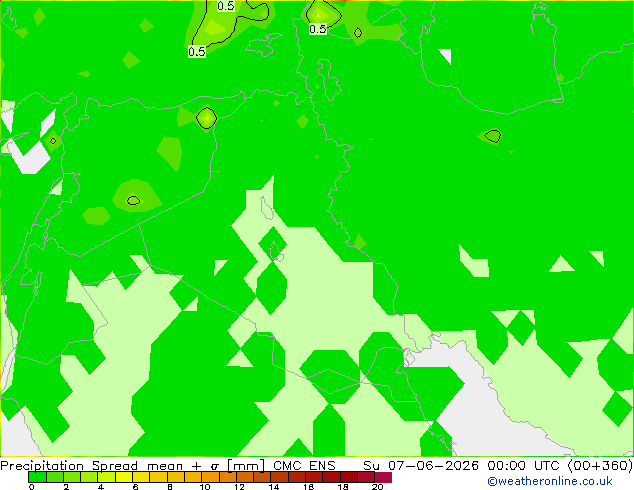Click the 0.5 contour label touching the top edge
The image size is (634, 490).
[226, 6]
